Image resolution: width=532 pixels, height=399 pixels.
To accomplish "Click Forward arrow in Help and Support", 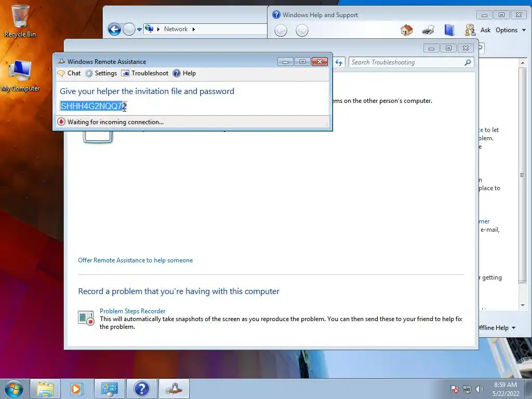I will 302,31.
